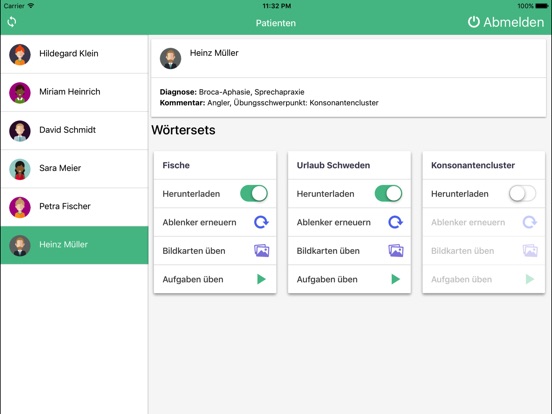
Task: Select patient Miriam Heinrich name
Action: 70,92
